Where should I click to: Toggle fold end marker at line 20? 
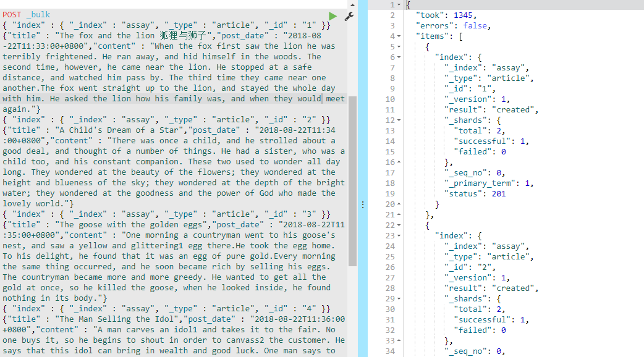tap(399, 204)
